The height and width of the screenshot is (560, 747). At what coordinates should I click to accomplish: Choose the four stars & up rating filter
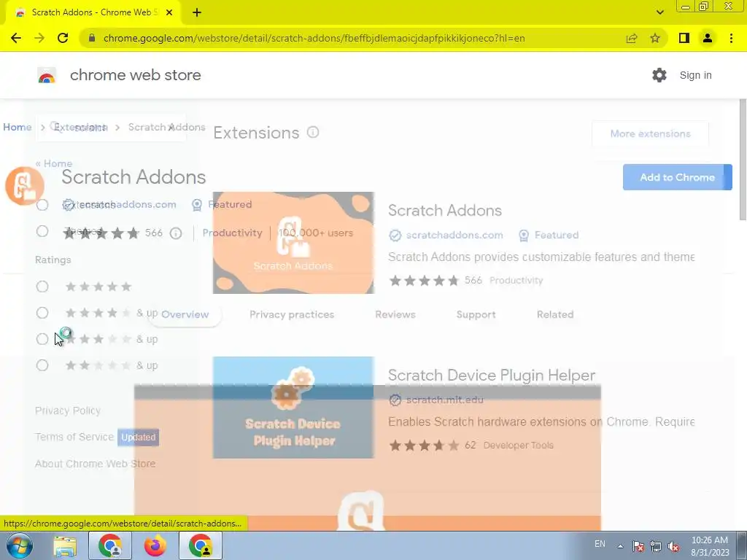42,313
